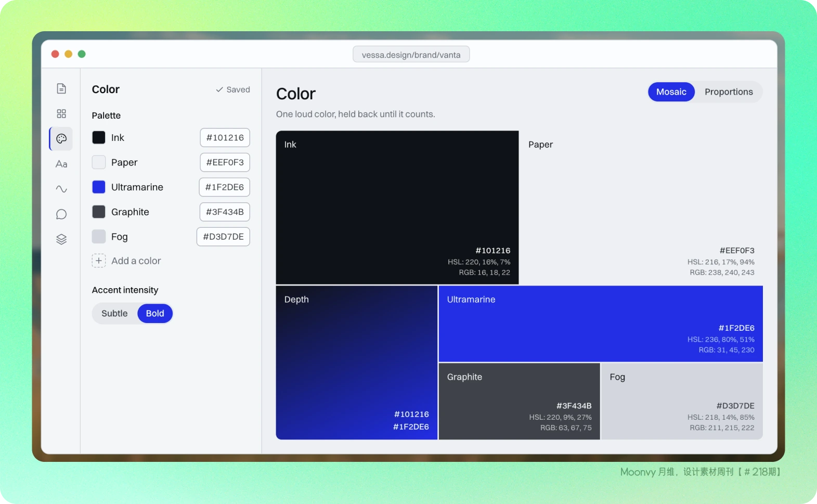Click the #1F2DE6 hex on Ultramarine tile
This screenshot has height=504, width=817.
point(736,328)
